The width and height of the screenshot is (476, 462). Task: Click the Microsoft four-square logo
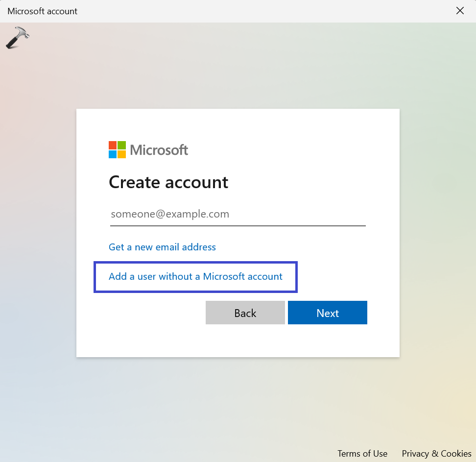pyautogui.click(x=118, y=149)
